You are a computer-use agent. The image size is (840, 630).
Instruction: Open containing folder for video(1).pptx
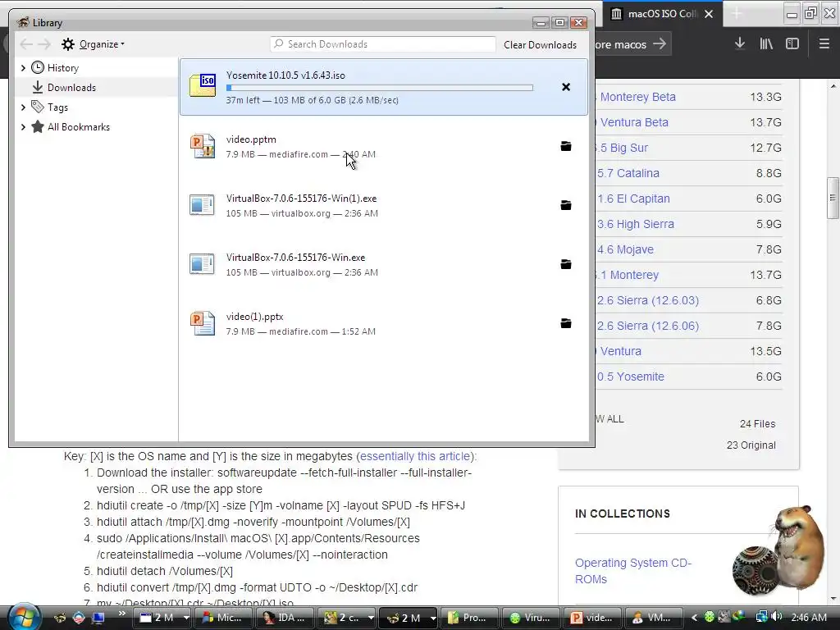click(566, 323)
